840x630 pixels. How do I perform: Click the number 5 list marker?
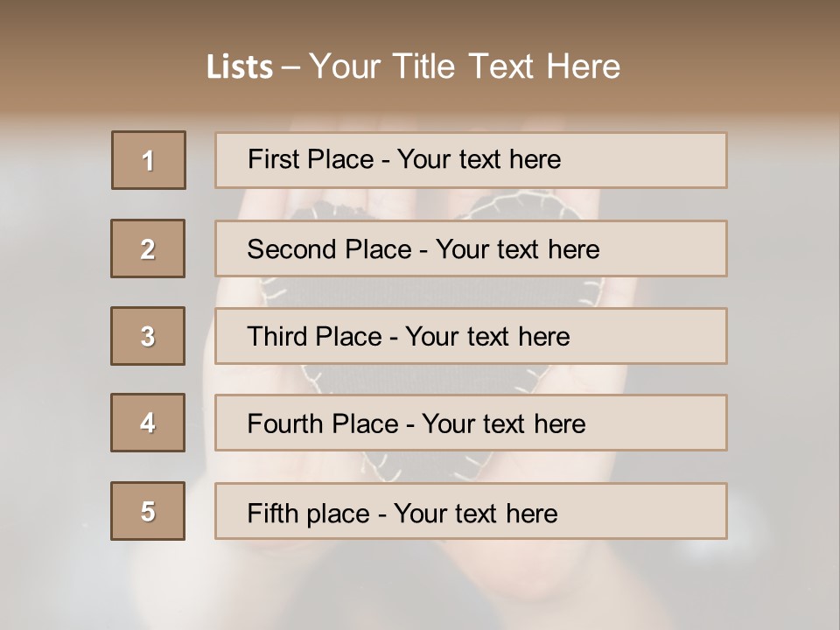point(148,511)
